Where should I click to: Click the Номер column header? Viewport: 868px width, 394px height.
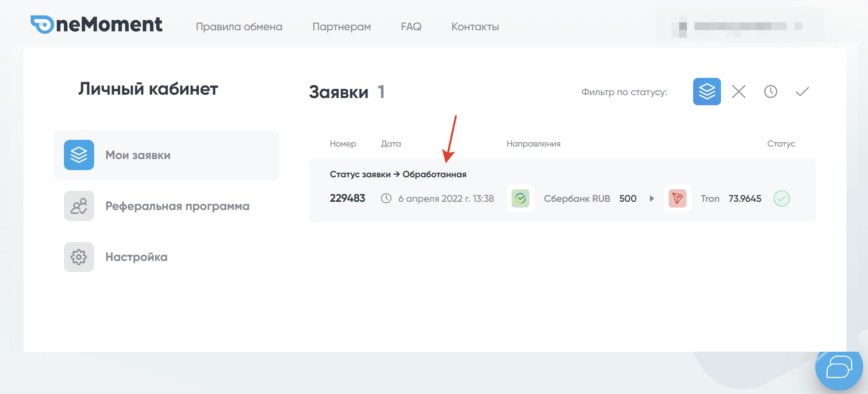343,144
